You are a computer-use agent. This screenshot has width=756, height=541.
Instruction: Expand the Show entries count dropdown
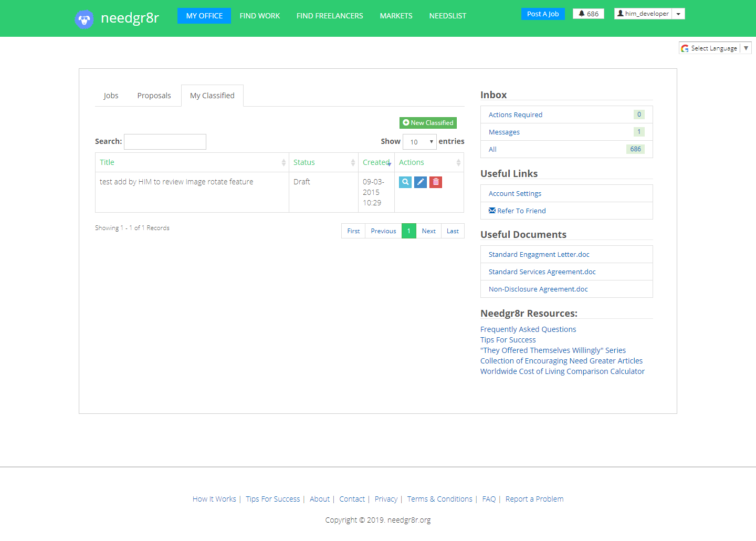pyautogui.click(x=420, y=142)
